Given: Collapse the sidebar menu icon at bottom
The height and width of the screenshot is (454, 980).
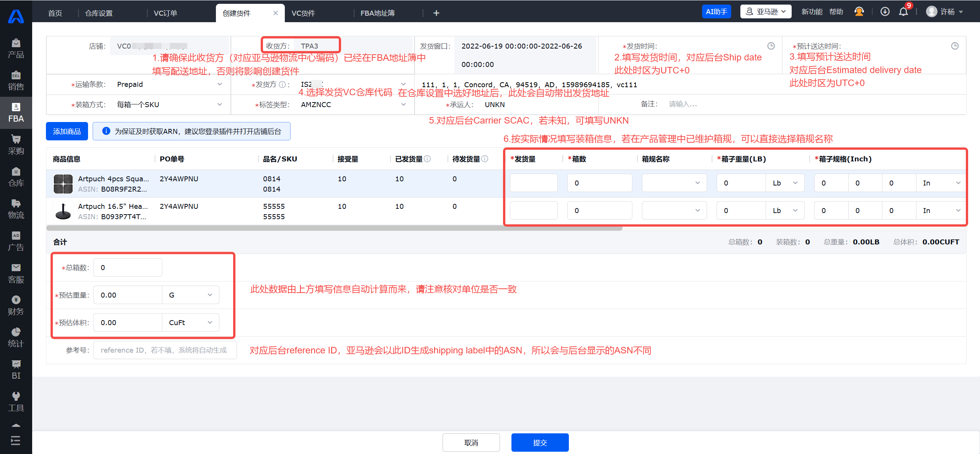Looking at the screenshot, I should click(16, 441).
